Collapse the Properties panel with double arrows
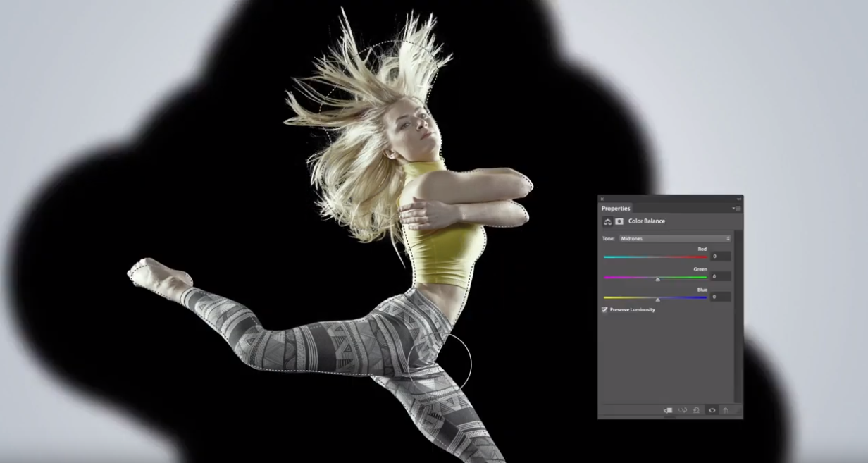868x463 pixels. pos(739,199)
